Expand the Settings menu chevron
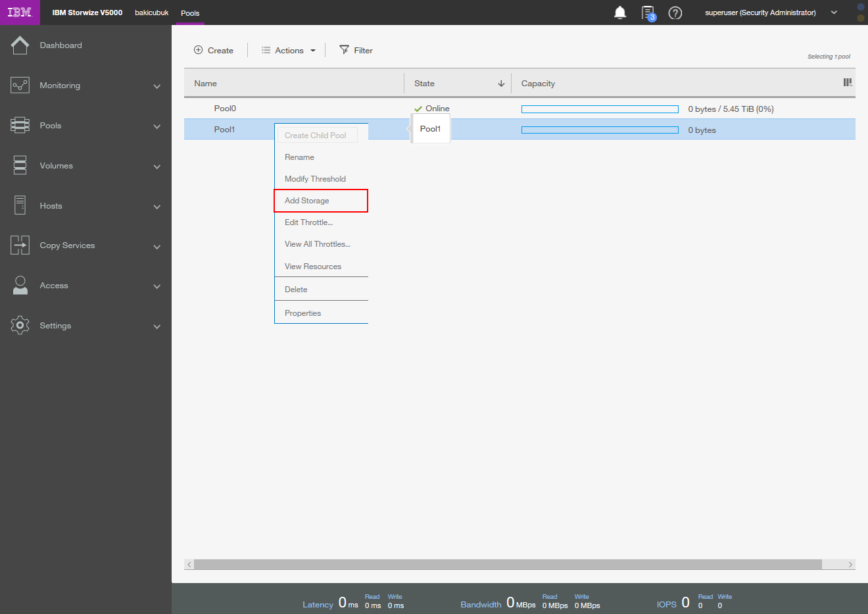Image resolution: width=868 pixels, height=614 pixels. click(157, 326)
